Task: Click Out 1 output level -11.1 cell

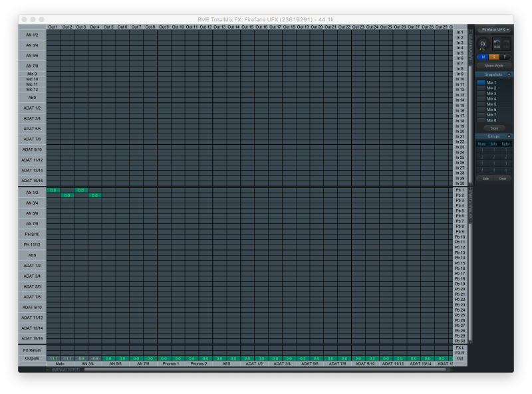Action: [x=53, y=358]
